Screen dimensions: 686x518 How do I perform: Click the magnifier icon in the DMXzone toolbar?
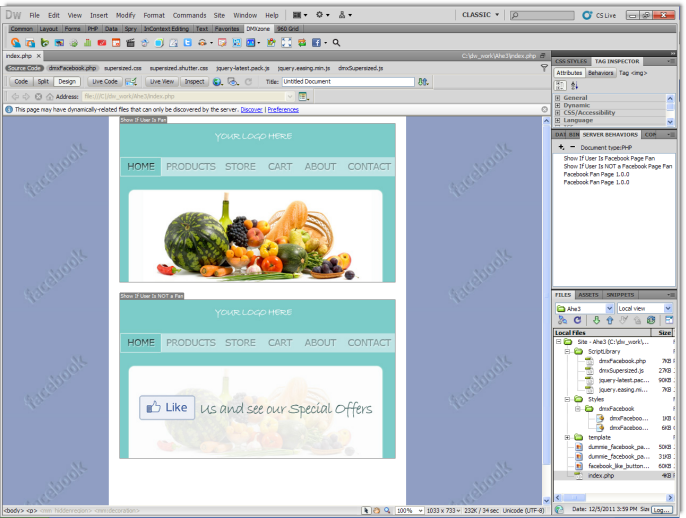pyautogui.click(x=336, y=42)
